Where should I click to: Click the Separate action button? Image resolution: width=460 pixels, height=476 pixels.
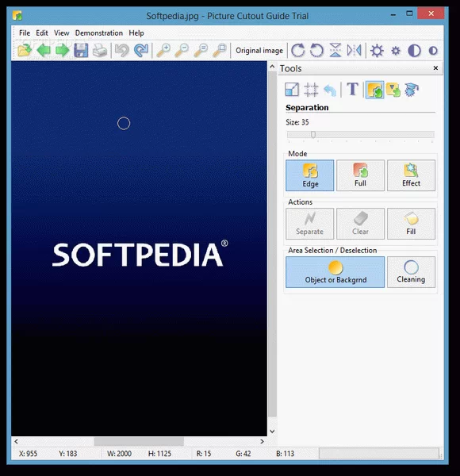pyautogui.click(x=310, y=224)
